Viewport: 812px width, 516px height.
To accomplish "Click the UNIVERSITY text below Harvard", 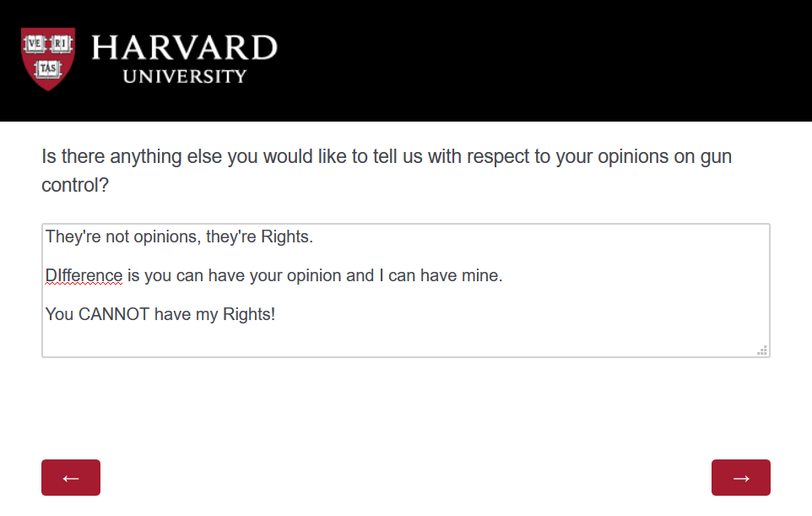I will tap(185, 77).
